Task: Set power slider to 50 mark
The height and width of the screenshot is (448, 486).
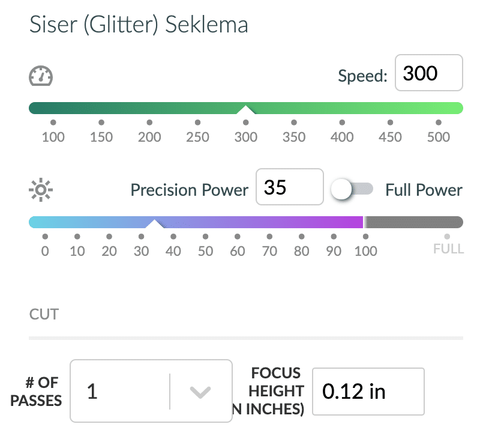Action: point(205,237)
